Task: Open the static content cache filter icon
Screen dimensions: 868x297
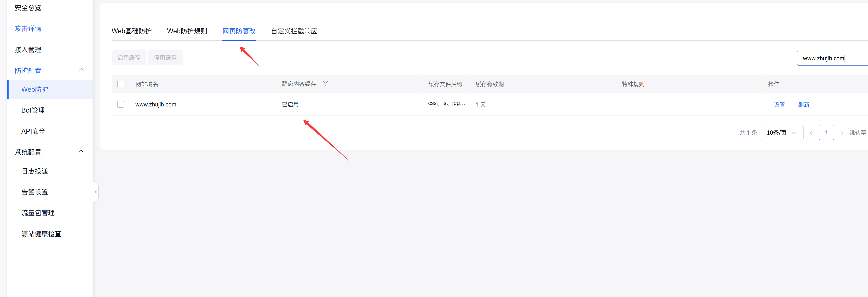Action: point(325,84)
